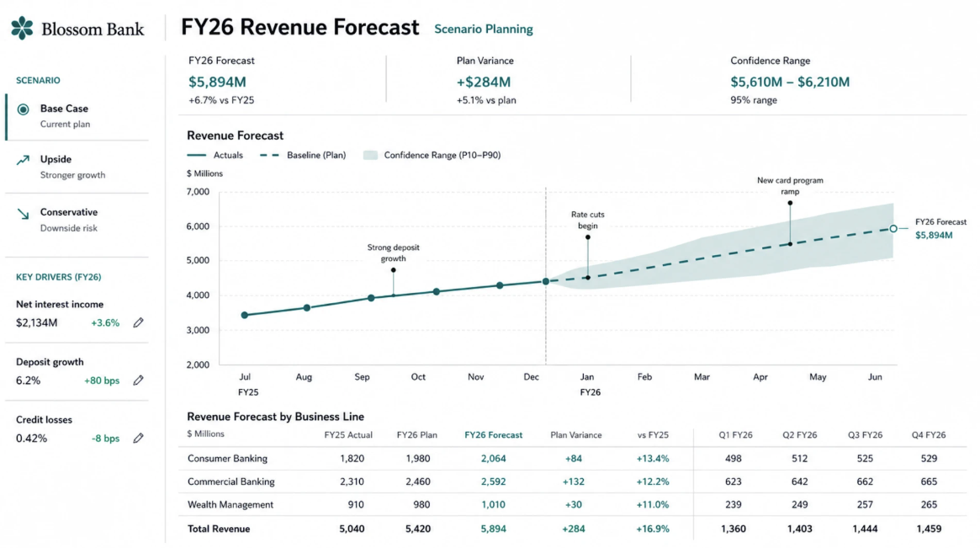Screen dimensions: 980x548
Task: Click the Q1 FY26 column header
Action: pyautogui.click(x=735, y=434)
